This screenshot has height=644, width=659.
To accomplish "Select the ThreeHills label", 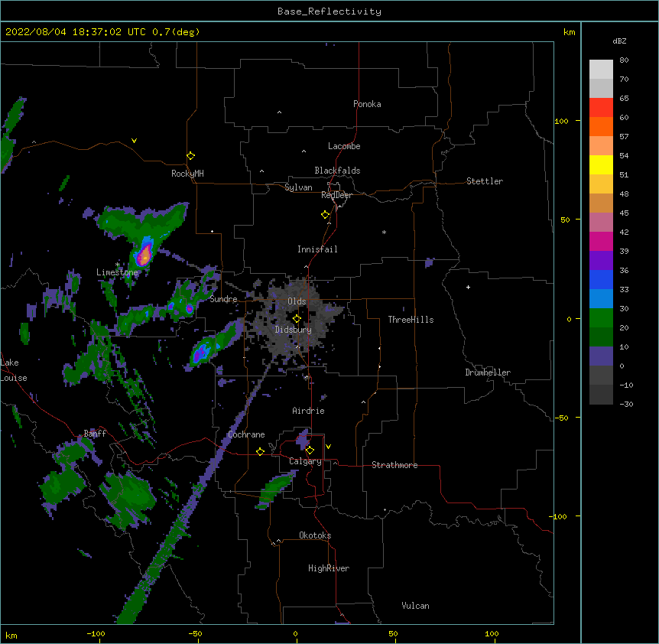I will point(411,320).
